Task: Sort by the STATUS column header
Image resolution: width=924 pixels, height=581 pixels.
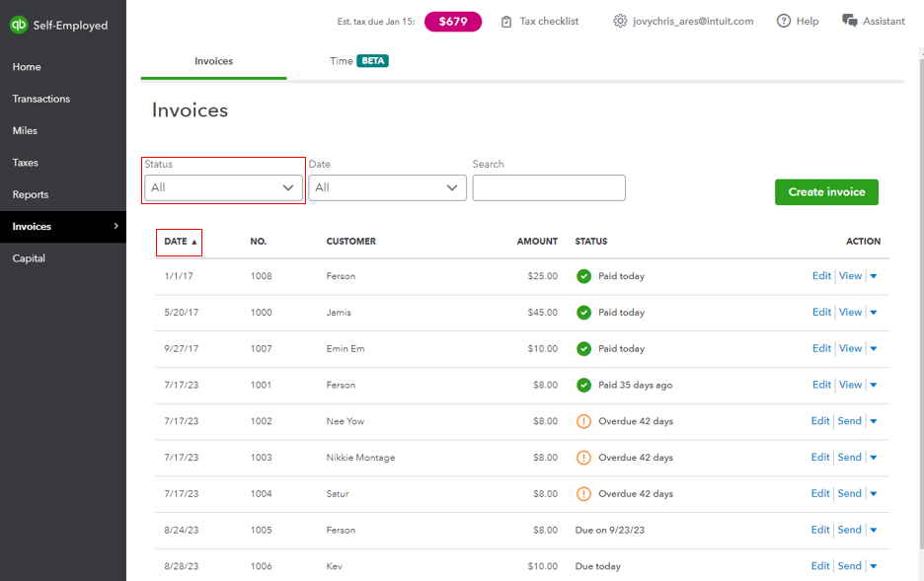Action: coord(591,242)
